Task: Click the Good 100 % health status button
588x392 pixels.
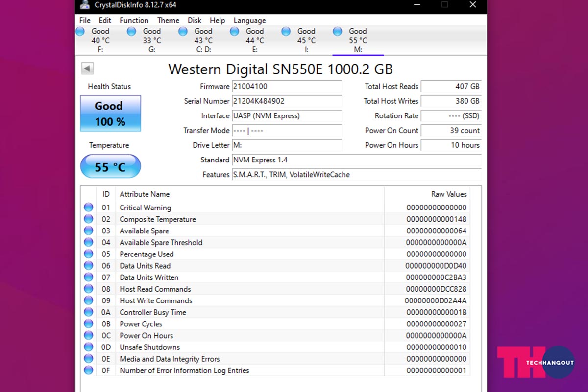Action: (x=110, y=114)
